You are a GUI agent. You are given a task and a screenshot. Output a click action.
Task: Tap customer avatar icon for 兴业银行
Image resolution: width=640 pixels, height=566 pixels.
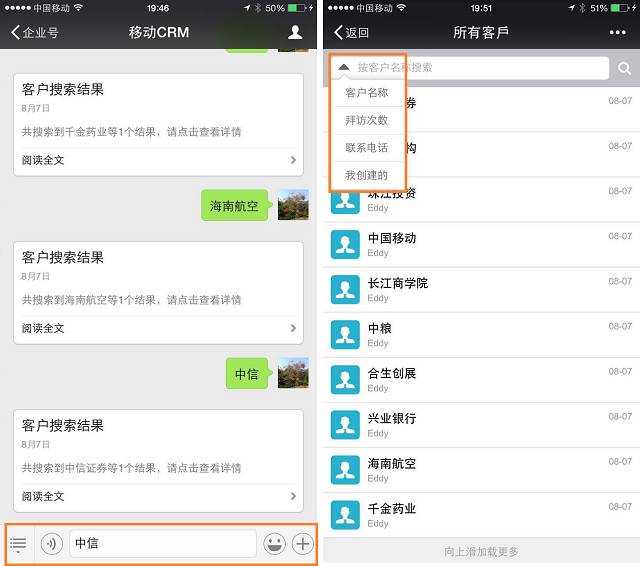pos(345,425)
